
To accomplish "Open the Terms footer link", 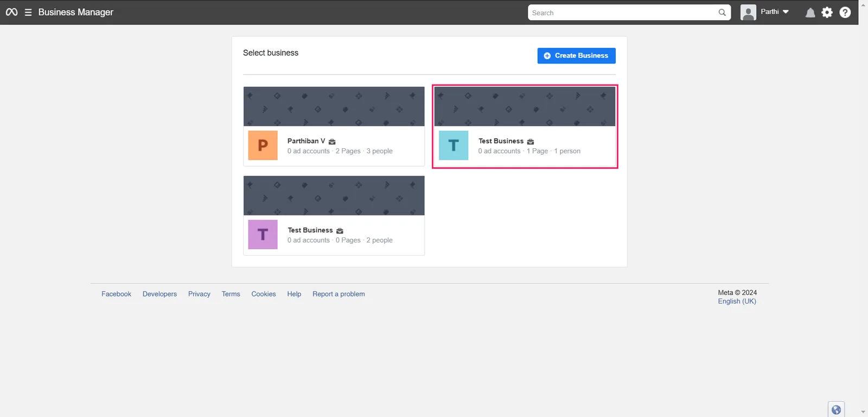I will (231, 294).
